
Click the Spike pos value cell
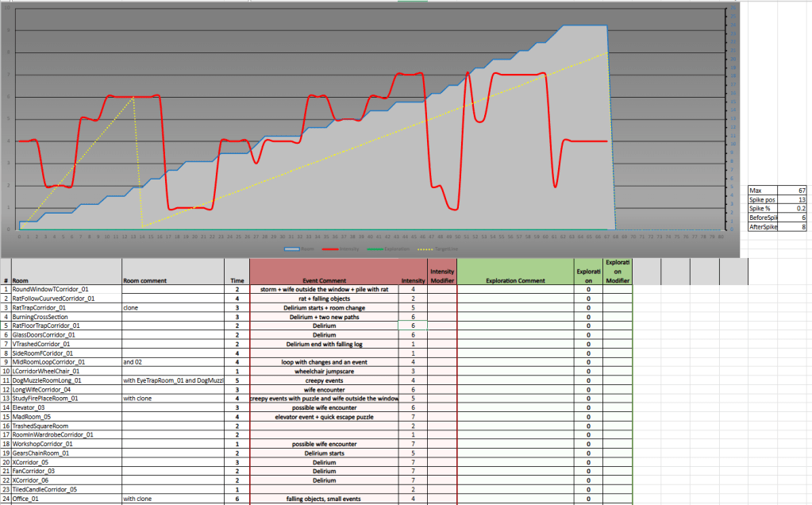click(x=795, y=200)
